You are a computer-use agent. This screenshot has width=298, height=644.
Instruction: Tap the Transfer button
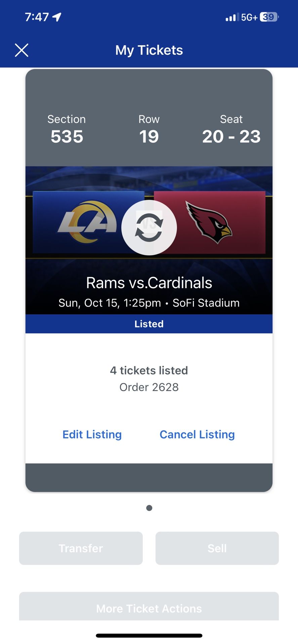click(x=80, y=548)
